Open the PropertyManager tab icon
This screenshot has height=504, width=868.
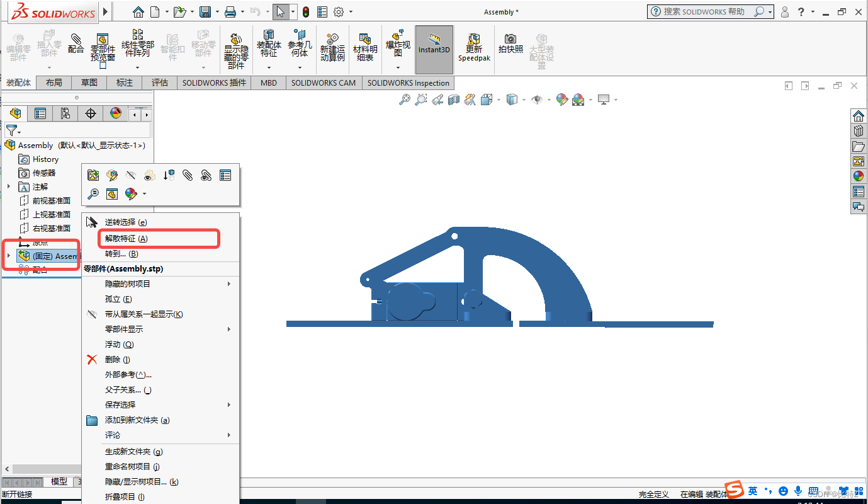pos(40,113)
